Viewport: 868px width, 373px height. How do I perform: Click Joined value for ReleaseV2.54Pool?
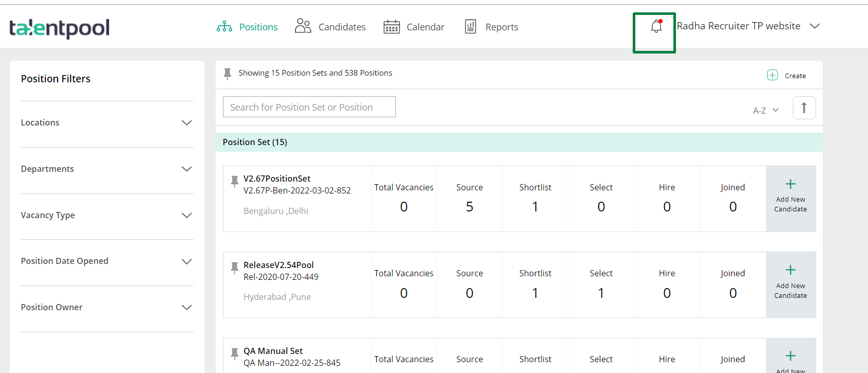tap(733, 293)
